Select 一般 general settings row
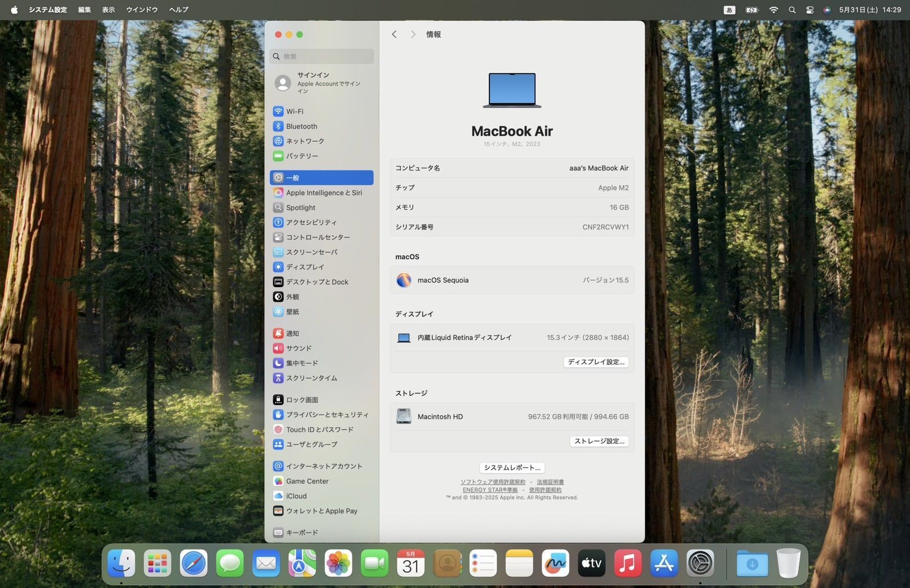The height and width of the screenshot is (588, 910). pyautogui.click(x=321, y=178)
